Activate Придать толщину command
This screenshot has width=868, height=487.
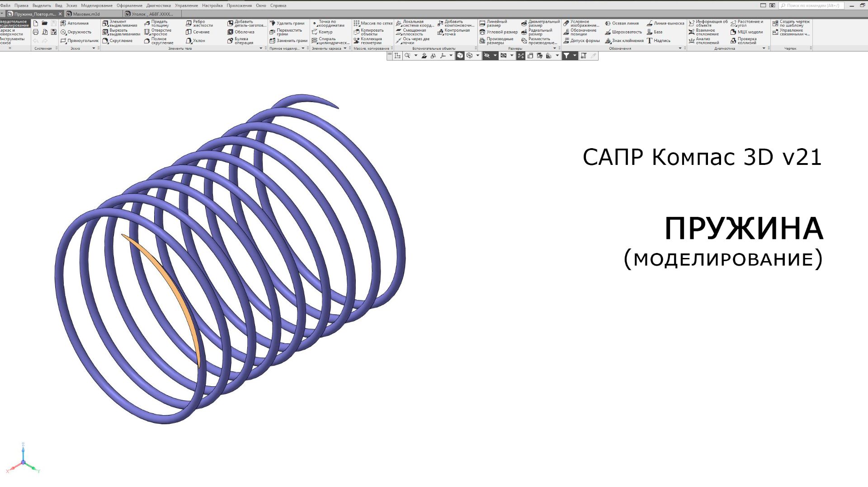coord(156,23)
